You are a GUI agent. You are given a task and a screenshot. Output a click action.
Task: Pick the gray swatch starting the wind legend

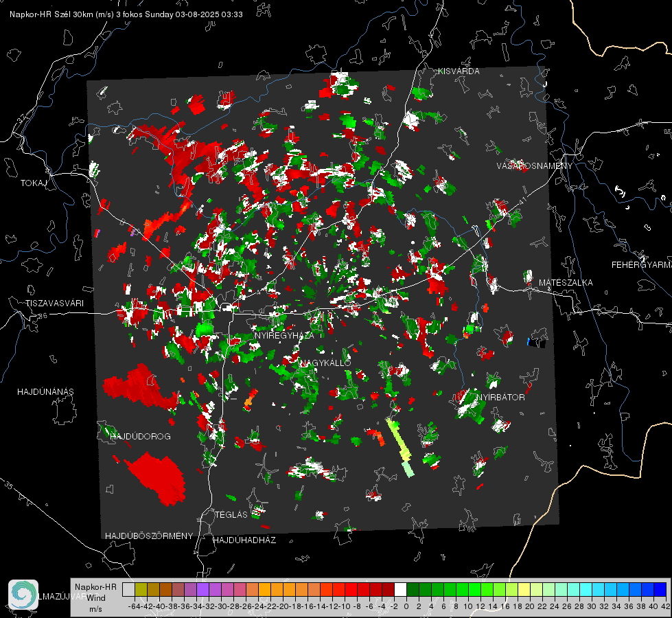click(128, 589)
